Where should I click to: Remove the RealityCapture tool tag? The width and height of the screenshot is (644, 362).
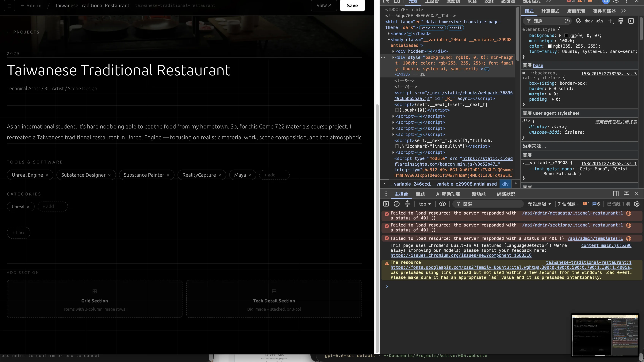click(x=220, y=175)
